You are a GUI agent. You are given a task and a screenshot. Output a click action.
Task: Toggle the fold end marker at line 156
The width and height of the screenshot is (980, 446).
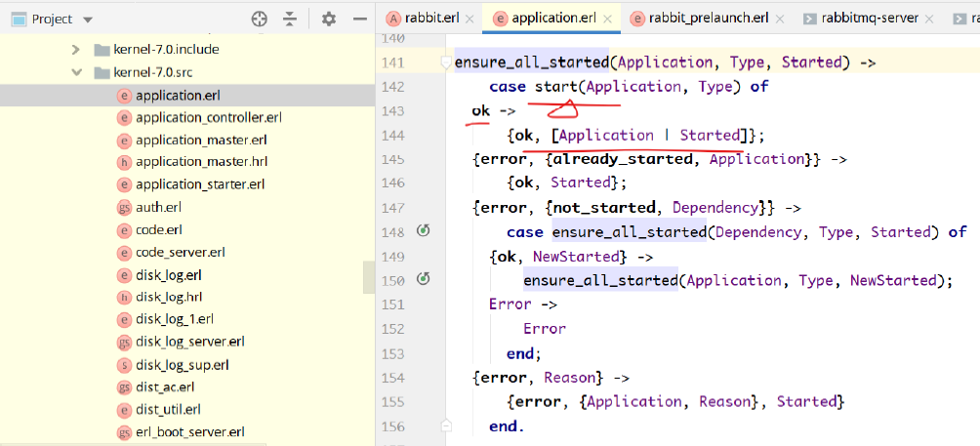(x=445, y=426)
